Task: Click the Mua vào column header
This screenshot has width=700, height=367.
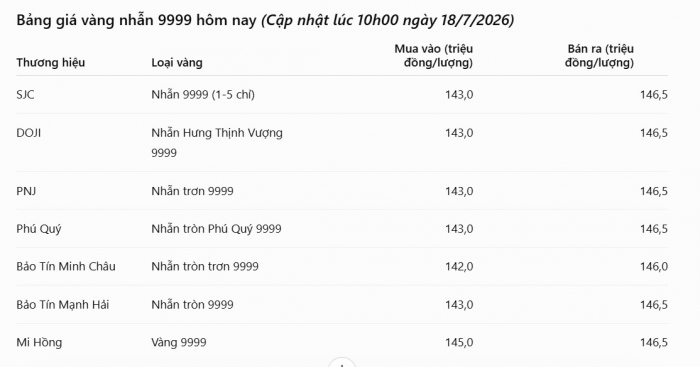Action: [433, 56]
